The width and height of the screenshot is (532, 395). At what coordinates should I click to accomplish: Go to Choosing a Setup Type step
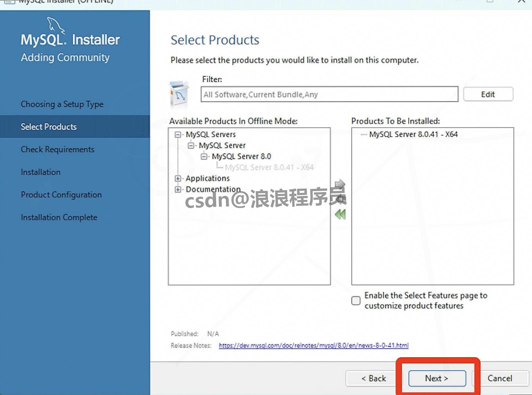pos(62,104)
